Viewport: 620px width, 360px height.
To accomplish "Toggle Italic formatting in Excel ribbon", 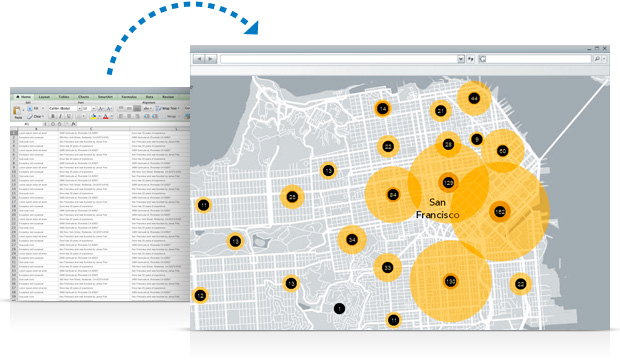I will pos(60,116).
